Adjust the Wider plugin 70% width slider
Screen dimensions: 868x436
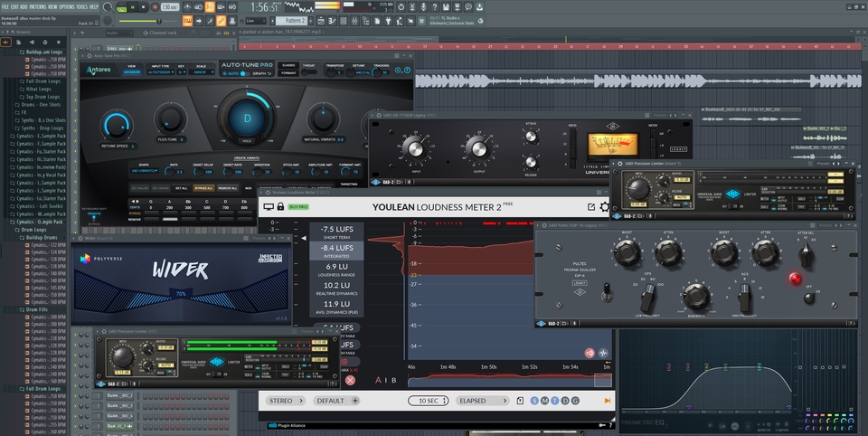[181, 294]
